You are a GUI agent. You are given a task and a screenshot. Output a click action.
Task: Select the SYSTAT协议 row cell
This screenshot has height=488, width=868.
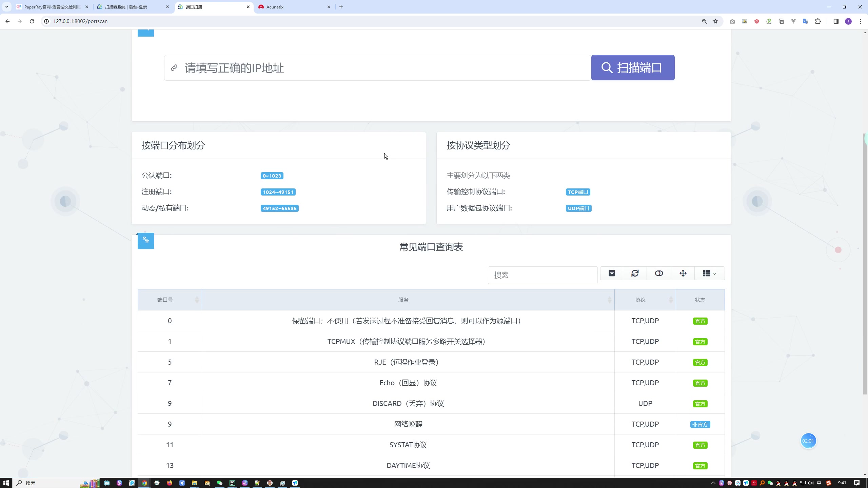coord(408,445)
